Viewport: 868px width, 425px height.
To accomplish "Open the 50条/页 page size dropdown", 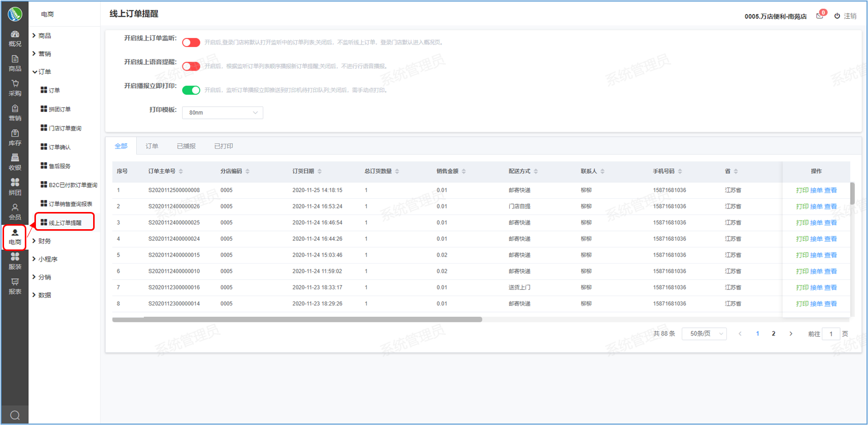I will tap(704, 333).
